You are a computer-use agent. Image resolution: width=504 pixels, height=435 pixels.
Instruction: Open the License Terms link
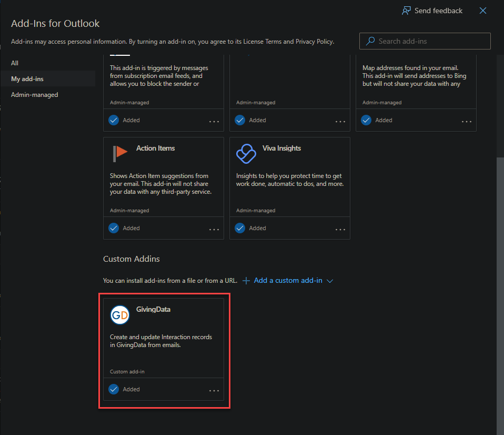tap(260, 41)
